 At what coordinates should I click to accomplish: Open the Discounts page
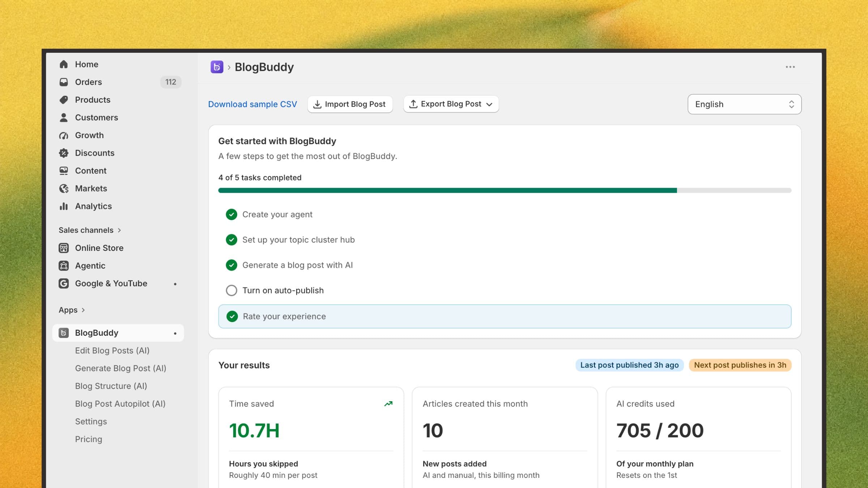pos(95,153)
